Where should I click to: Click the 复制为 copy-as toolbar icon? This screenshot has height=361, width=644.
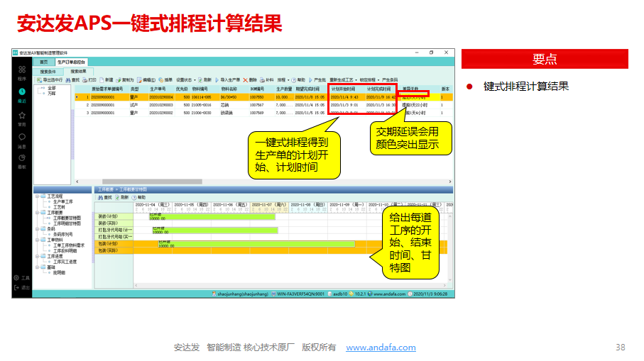119,80
